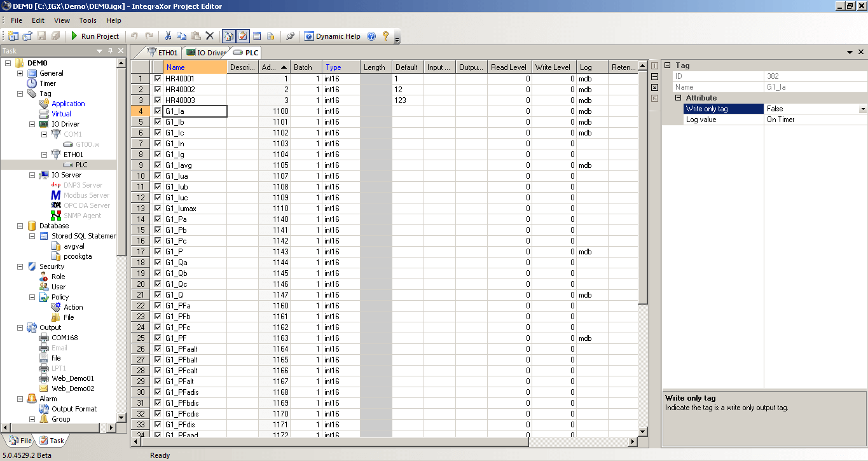Click the pushpin toolbar icon
The image size is (868, 461).
click(x=290, y=36)
